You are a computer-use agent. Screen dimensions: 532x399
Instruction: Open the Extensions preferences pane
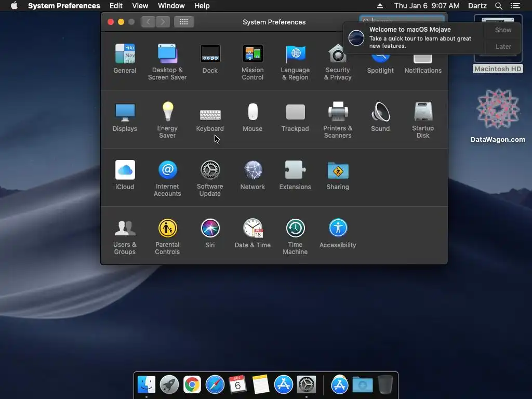pyautogui.click(x=295, y=175)
